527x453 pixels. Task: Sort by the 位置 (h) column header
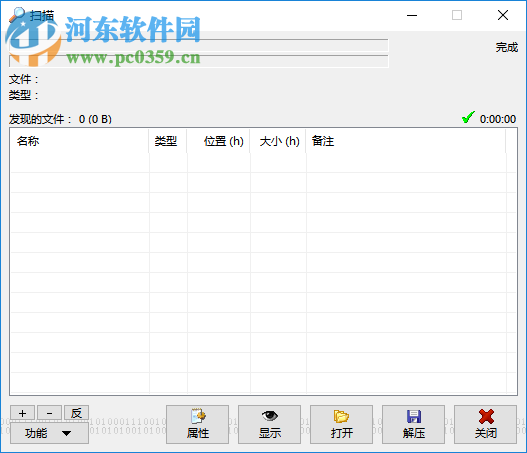[x=218, y=141]
